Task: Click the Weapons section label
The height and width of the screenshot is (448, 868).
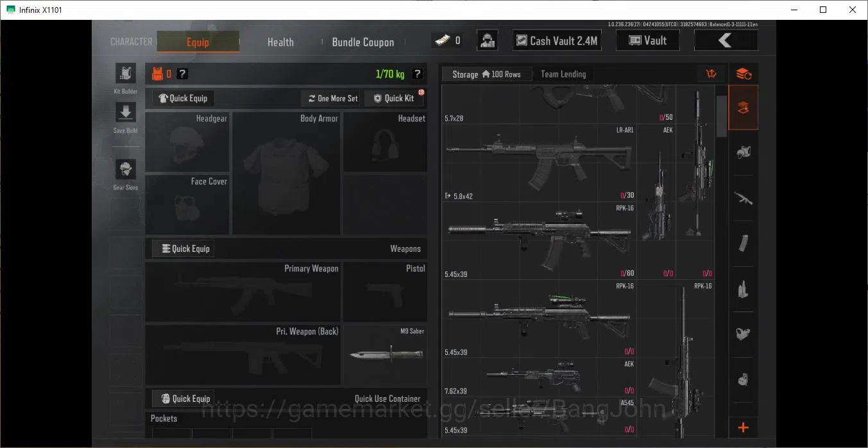Action: point(405,249)
